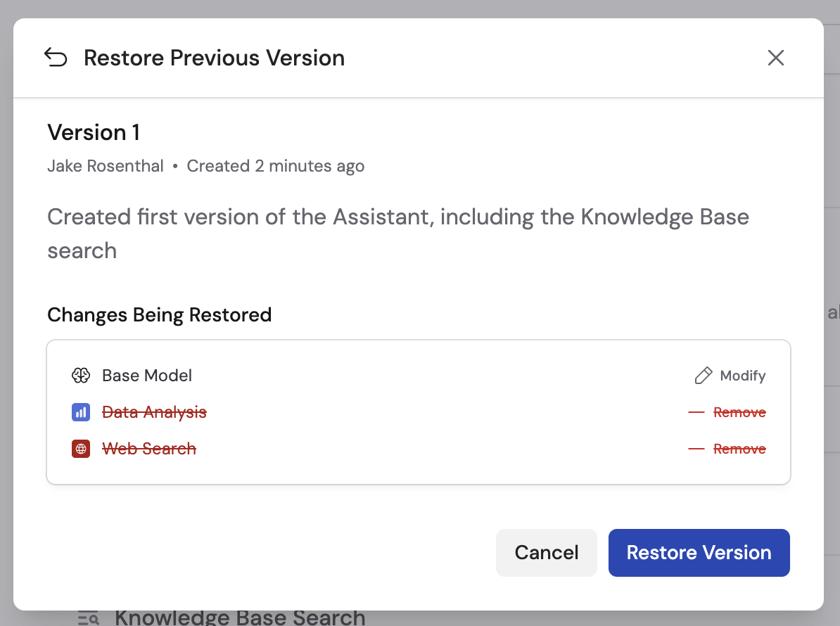Viewport: 840px width, 626px height.
Task: Click the minus icon beside Data Analysis Remove
Action: [x=696, y=412]
